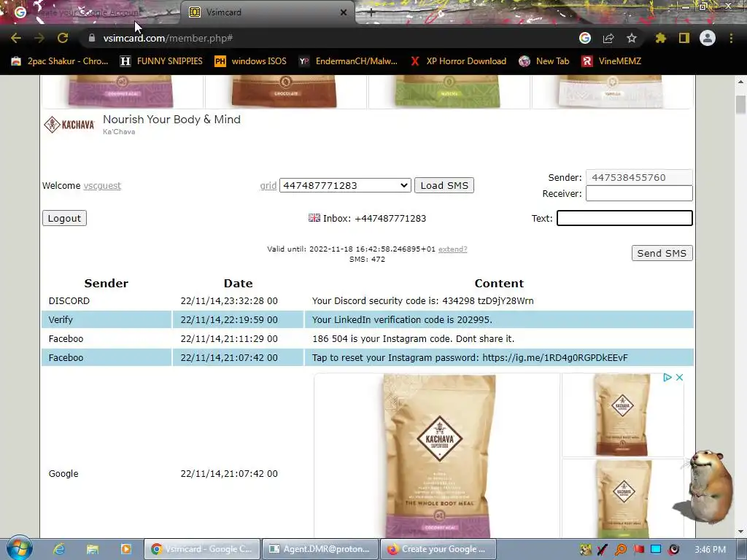Open the Chrome profile avatar

[708, 38]
